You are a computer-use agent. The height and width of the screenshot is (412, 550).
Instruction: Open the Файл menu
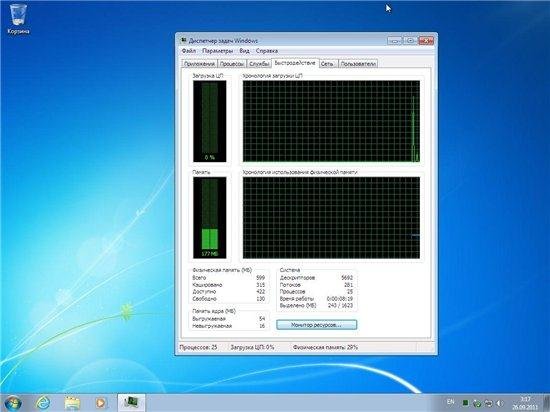pyautogui.click(x=189, y=51)
